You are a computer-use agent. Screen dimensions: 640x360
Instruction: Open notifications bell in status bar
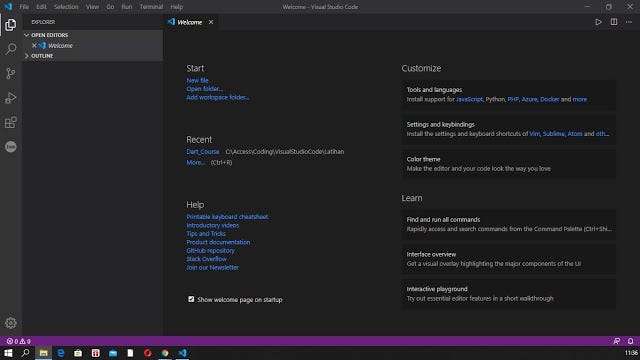pos(631,341)
